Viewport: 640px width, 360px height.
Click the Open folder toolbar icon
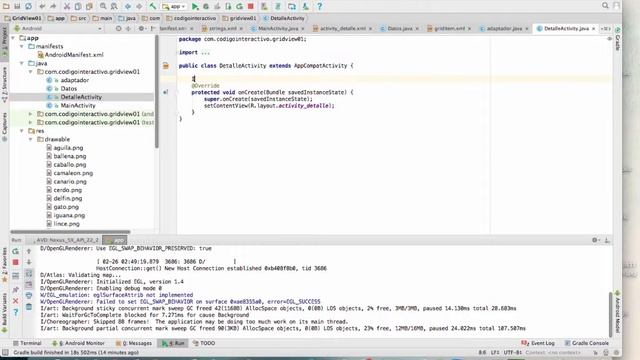[x=6, y=6]
